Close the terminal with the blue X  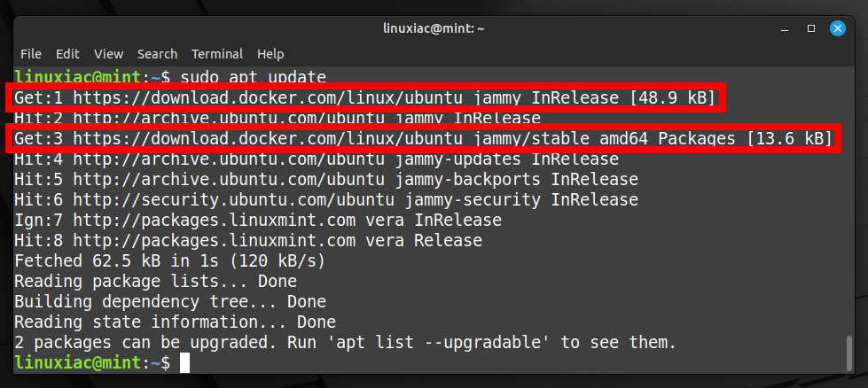[x=838, y=28]
